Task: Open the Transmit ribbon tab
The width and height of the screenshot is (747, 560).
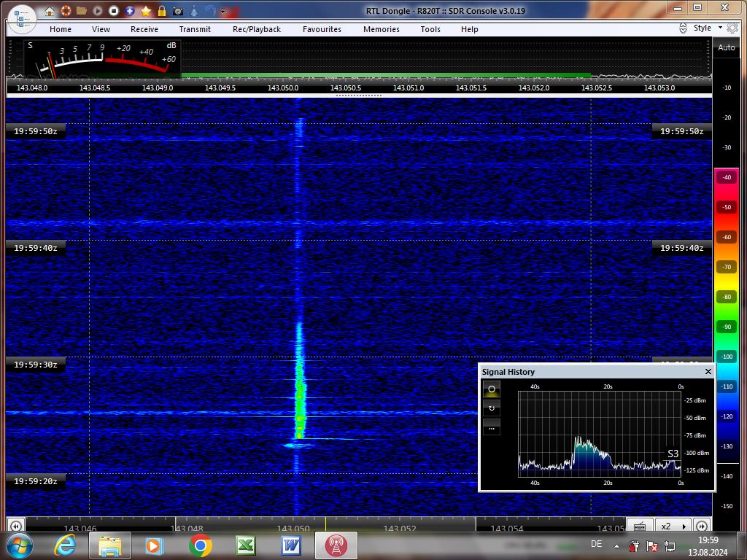Action: (x=195, y=29)
